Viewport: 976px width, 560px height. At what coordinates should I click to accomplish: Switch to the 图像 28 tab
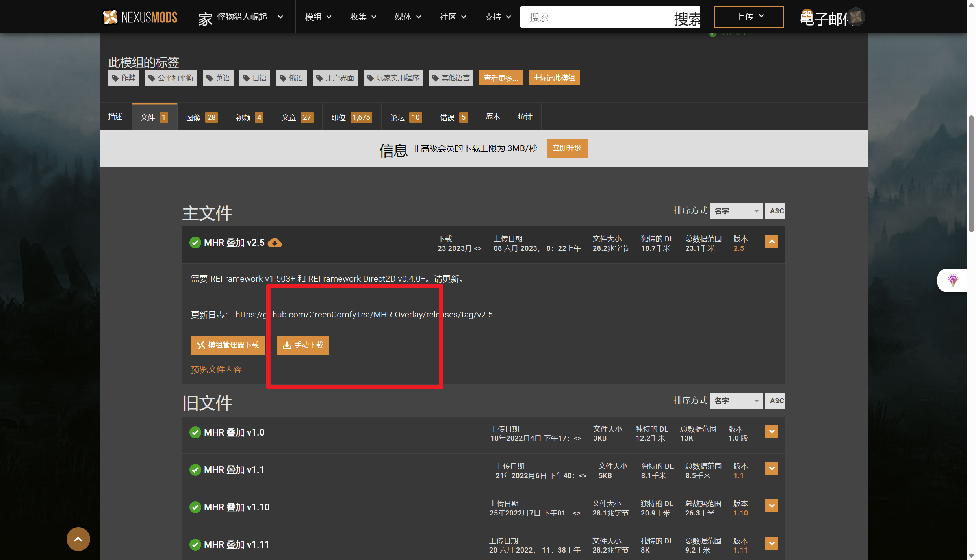(202, 117)
